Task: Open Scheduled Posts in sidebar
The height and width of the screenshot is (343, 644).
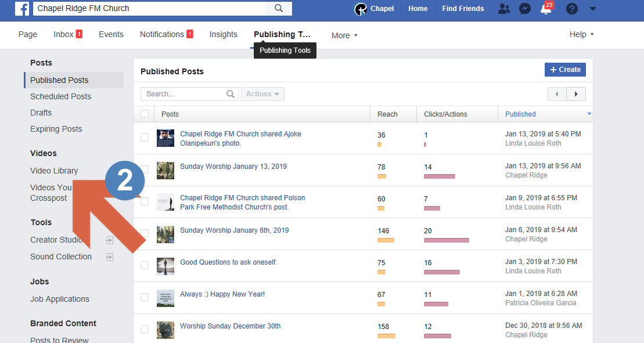Action: [61, 96]
